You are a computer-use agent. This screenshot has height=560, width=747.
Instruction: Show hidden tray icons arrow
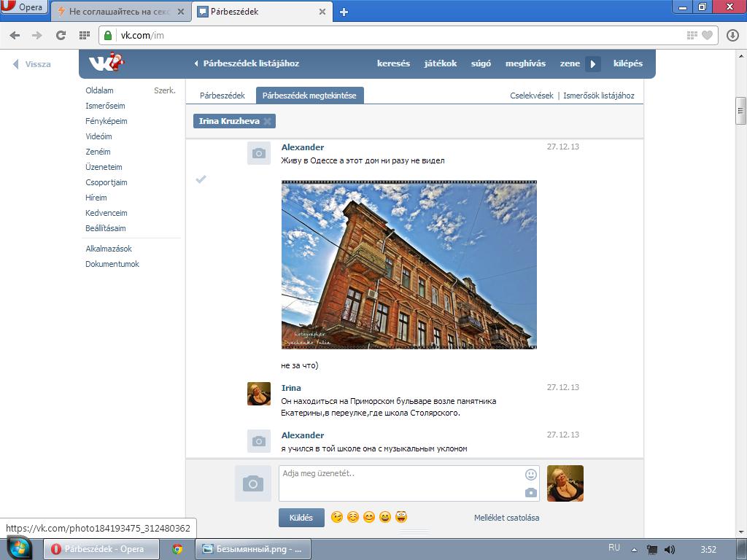(x=634, y=550)
